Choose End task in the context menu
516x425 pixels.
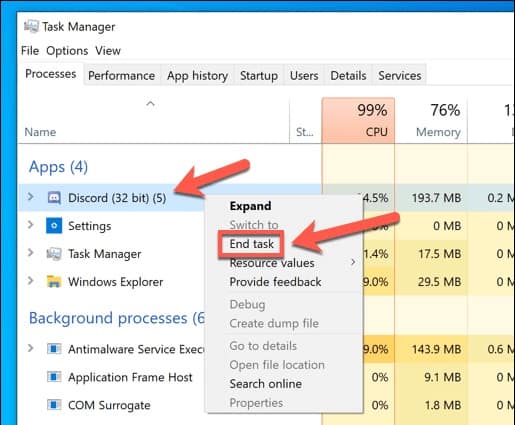[x=251, y=244]
